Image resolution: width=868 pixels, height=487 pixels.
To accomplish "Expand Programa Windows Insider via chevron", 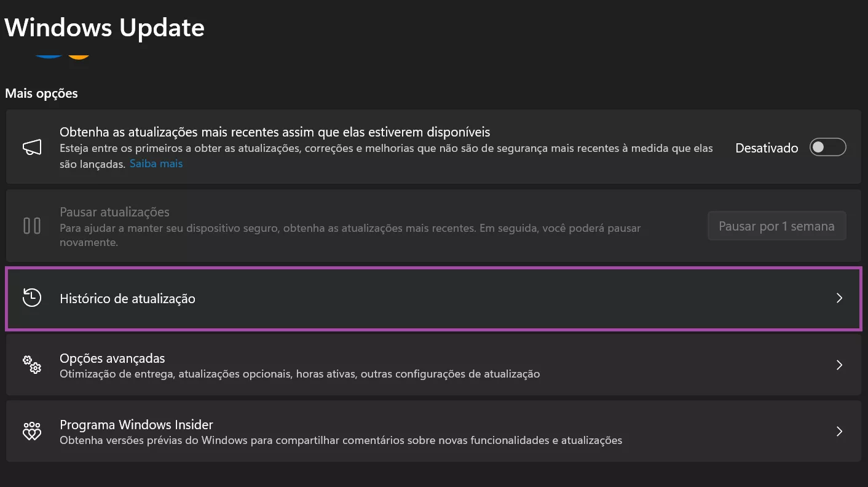I will coord(839,431).
